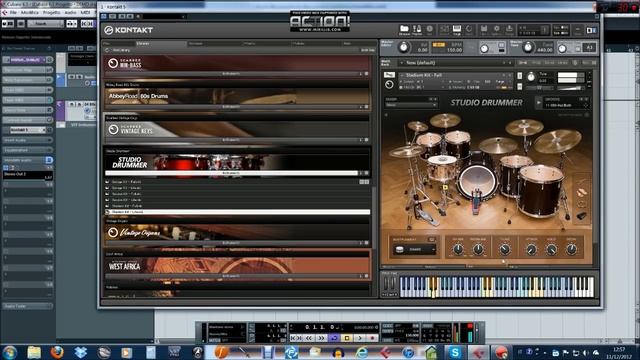
Task: Click the edit instrument 'e' button in Cubase inspector
Action: pos(49,130)
